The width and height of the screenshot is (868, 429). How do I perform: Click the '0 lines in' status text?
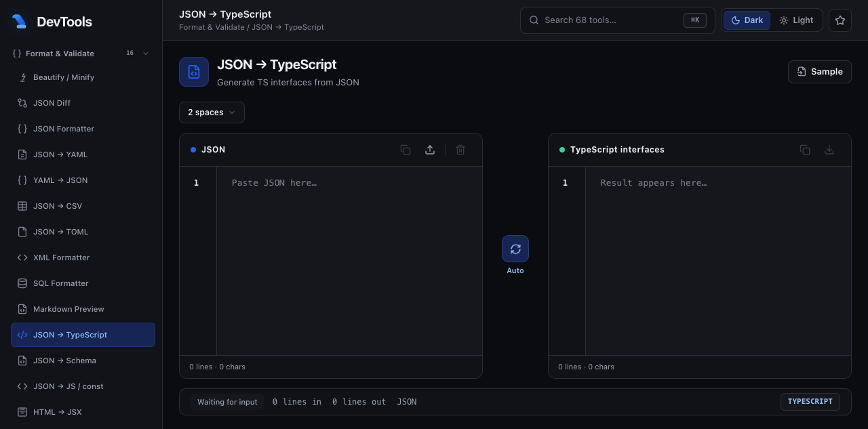(297, 402)
